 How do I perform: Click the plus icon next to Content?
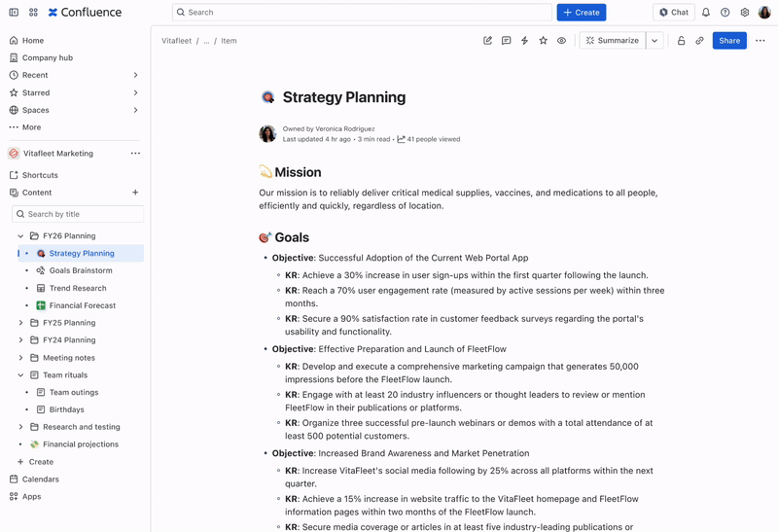point(135,193)
